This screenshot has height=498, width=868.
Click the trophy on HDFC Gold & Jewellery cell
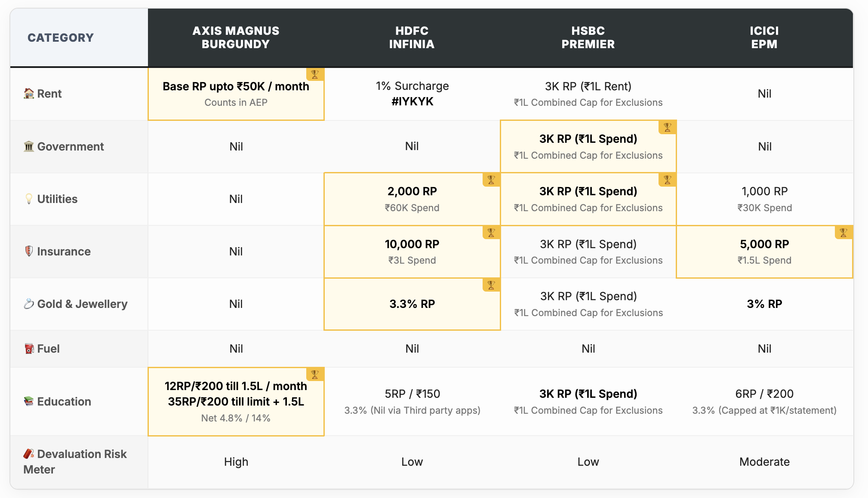[x=491, y=285]
